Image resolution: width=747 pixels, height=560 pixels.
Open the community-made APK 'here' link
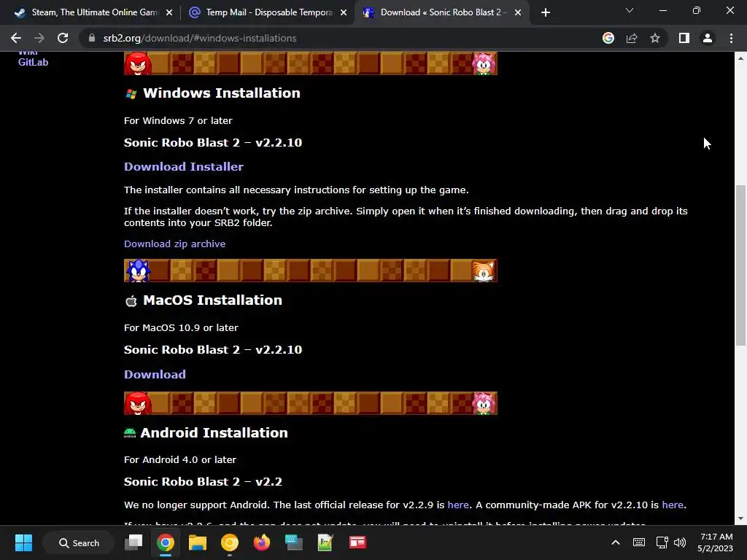[x=672, y=505]
